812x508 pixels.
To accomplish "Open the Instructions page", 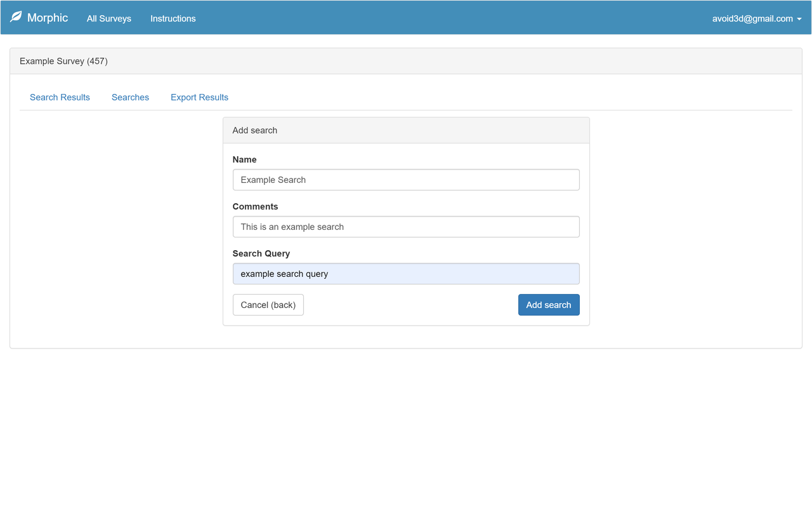I will (173, 18).
